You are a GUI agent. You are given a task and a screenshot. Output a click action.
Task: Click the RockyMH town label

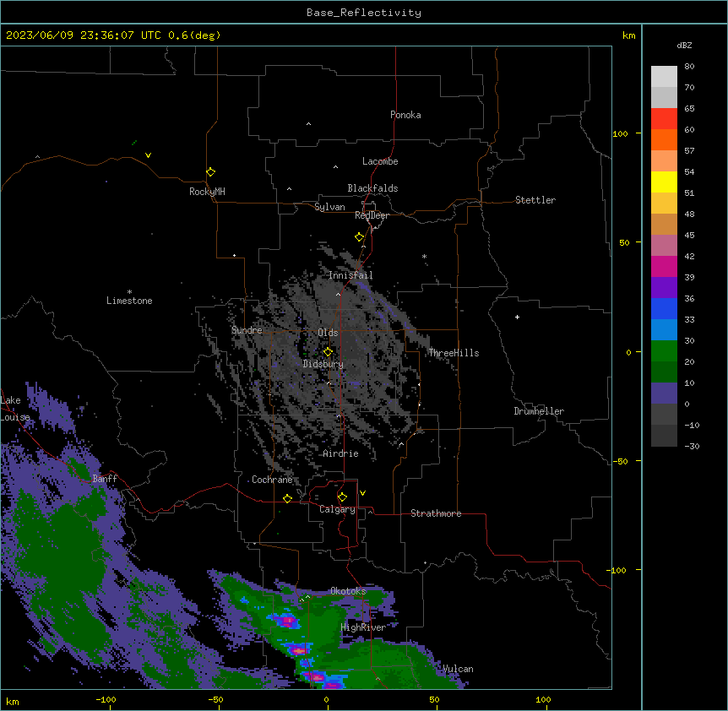pyautogui.click(x=207, y=192)
